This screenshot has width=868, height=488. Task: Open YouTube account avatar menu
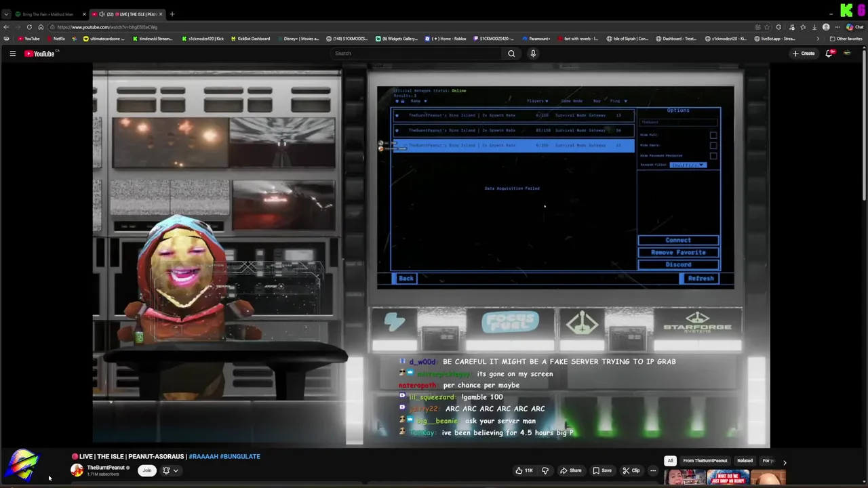pyautogui.click(x=847, y=54)
